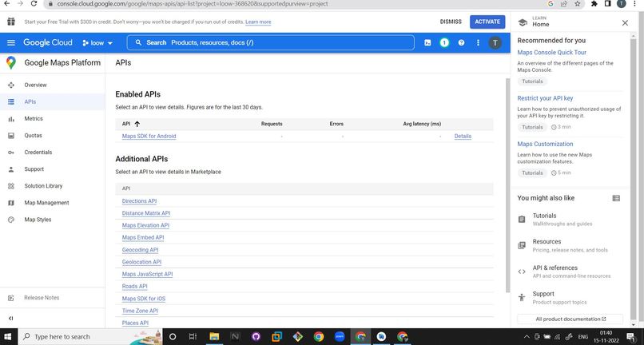Open Tutorials walkthroughs and guides
The height and width of the screenshot is (345, 644).
(570, 220)
